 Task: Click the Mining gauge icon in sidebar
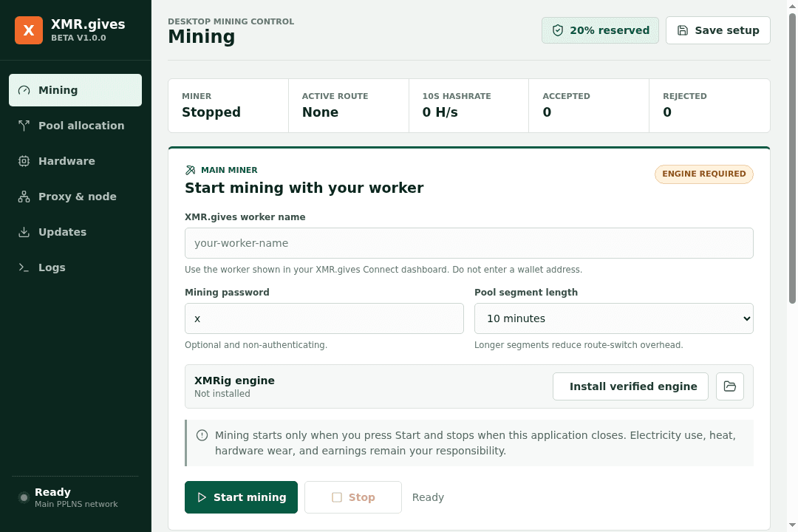click(x=24, y=90)
